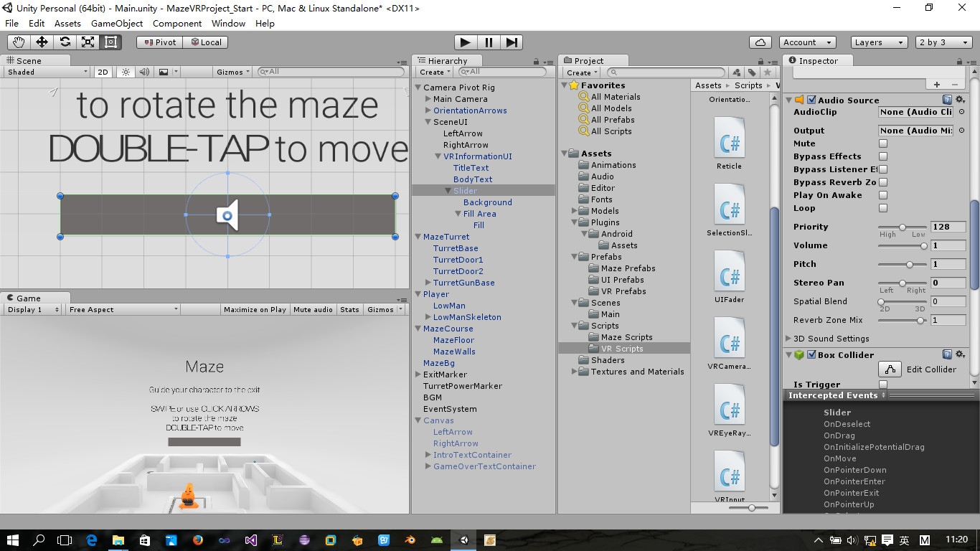Switch to the Inspector tab
Image resolution: width=980 pixels, height=551 pixels.
click(817, 61)
